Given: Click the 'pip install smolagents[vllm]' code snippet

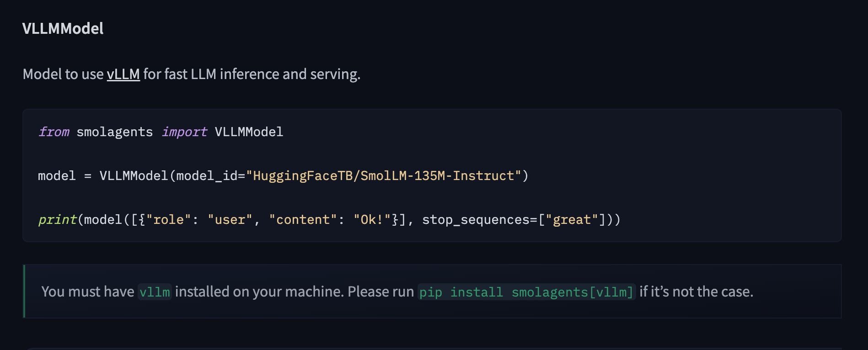Looking at the screenshot, I should tap(526, 292).
